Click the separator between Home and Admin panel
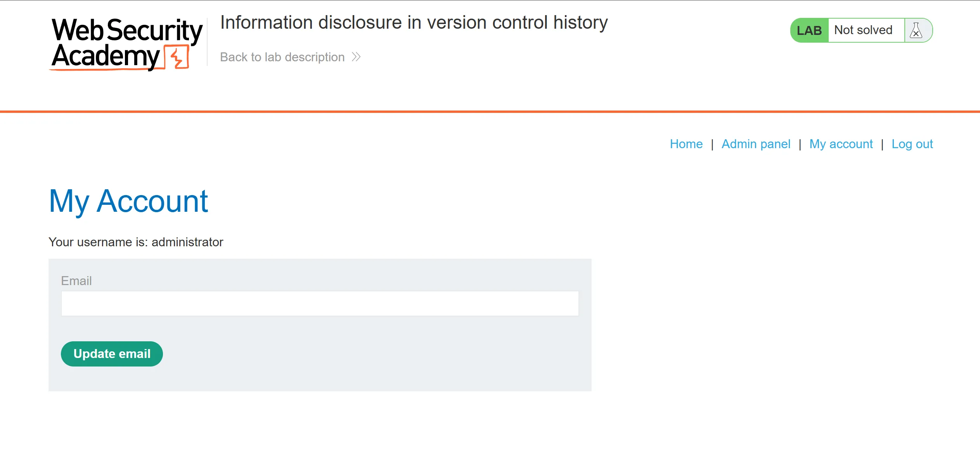The height and width of the screenshot is (453, 980). click(712, 144)
